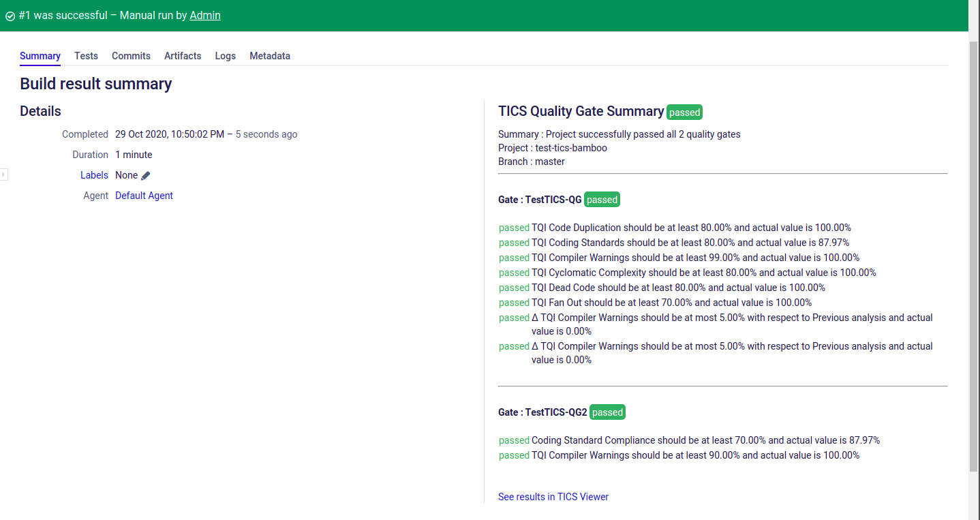Select the Build result summary heading
Viewport: 980px width, 520px height.
96,84
